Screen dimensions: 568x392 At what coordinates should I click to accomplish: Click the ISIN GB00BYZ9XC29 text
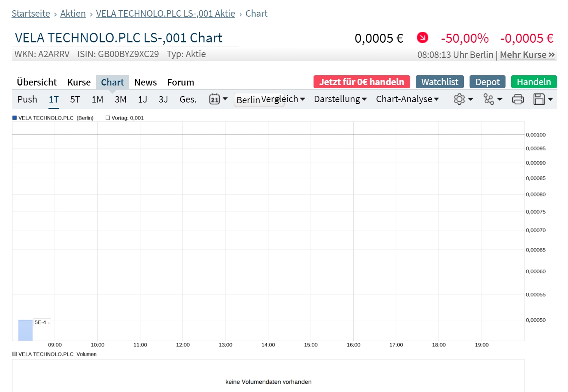(x=118, y=54)
